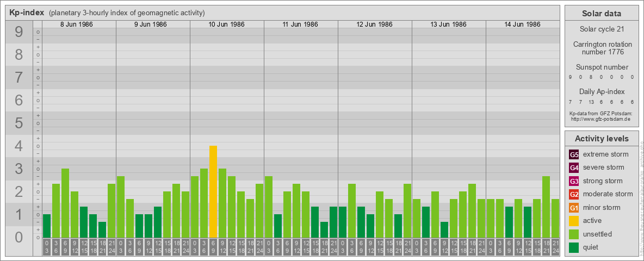The width and height of the screenshot is (644, 261).
Task: Click the Ap-index value '13'
Action: pyautogui.click(x=591, y=102)
